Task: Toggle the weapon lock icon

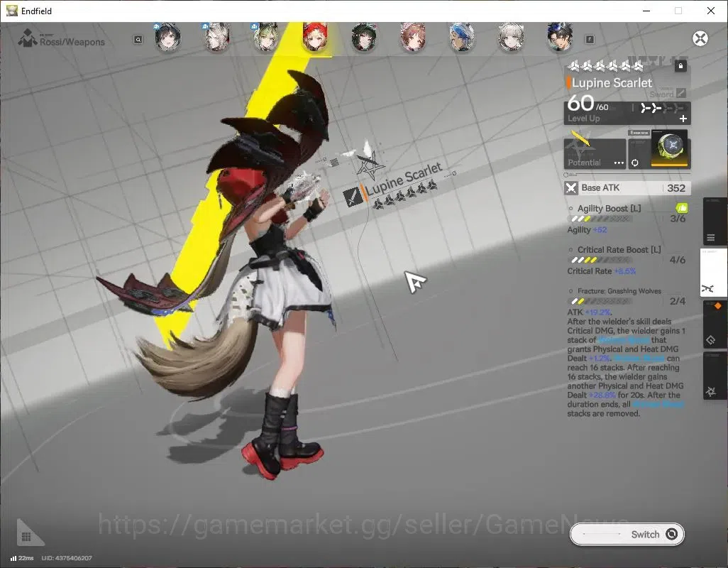Action: point(680,66)
